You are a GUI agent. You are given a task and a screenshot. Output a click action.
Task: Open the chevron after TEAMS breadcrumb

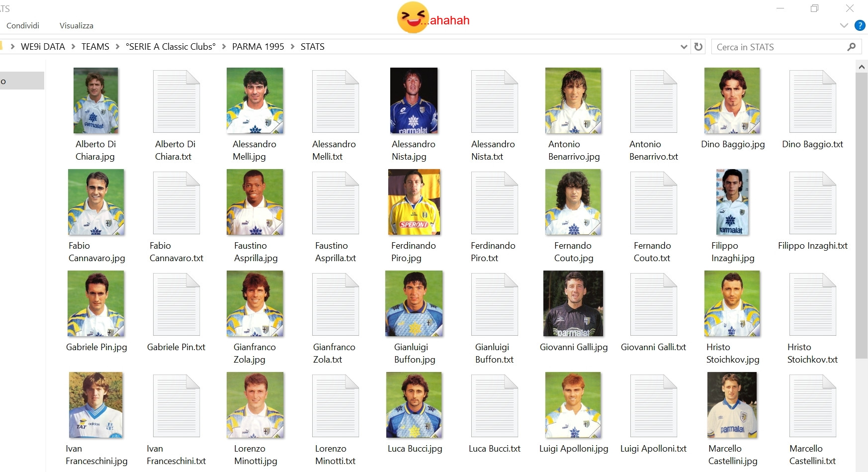(x=117, y=47)
